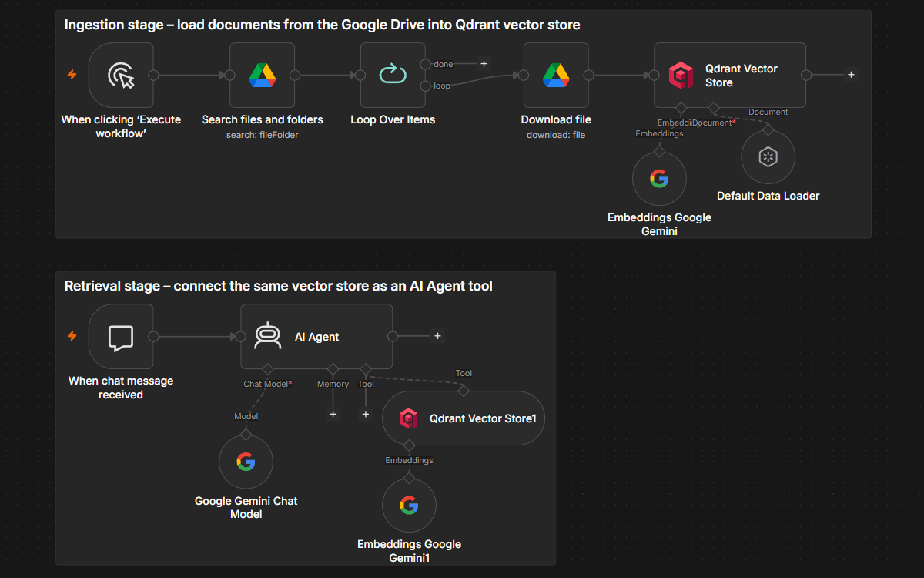
Task: Select the Download file Google Drive node
Action: (x=556, y=75)
